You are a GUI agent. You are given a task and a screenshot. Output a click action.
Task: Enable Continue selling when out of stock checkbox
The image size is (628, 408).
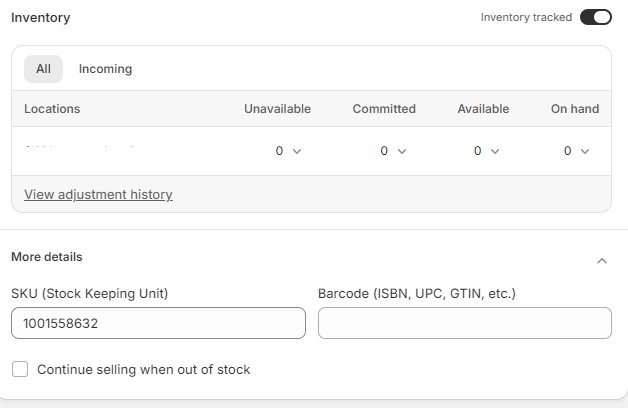coord(20,369)
